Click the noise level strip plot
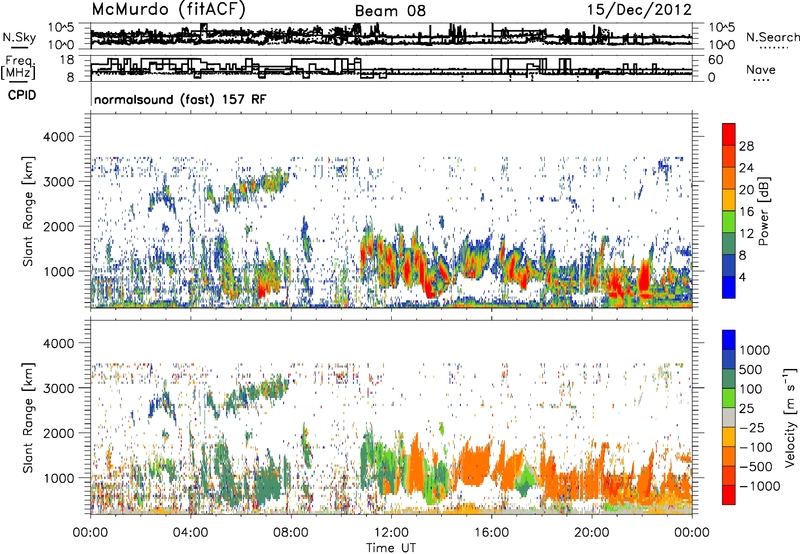Viewport: 800px width, 554px height. pos(391,36)
